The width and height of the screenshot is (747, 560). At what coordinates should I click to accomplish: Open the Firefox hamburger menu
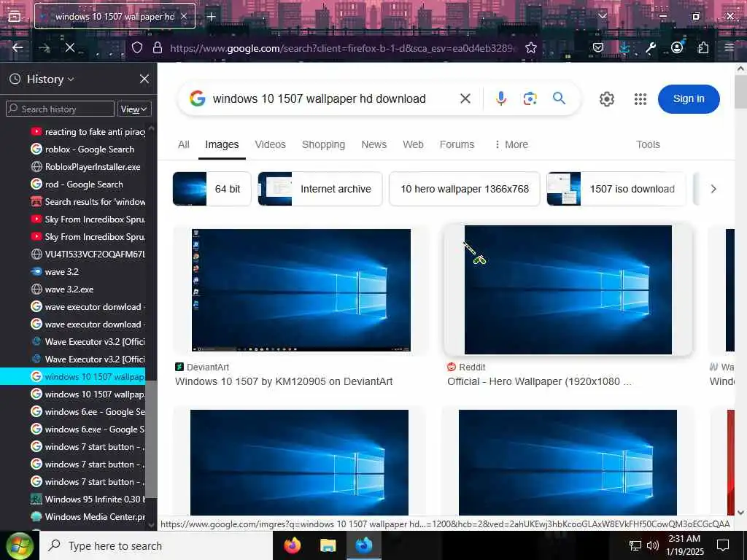click(729, 47)
